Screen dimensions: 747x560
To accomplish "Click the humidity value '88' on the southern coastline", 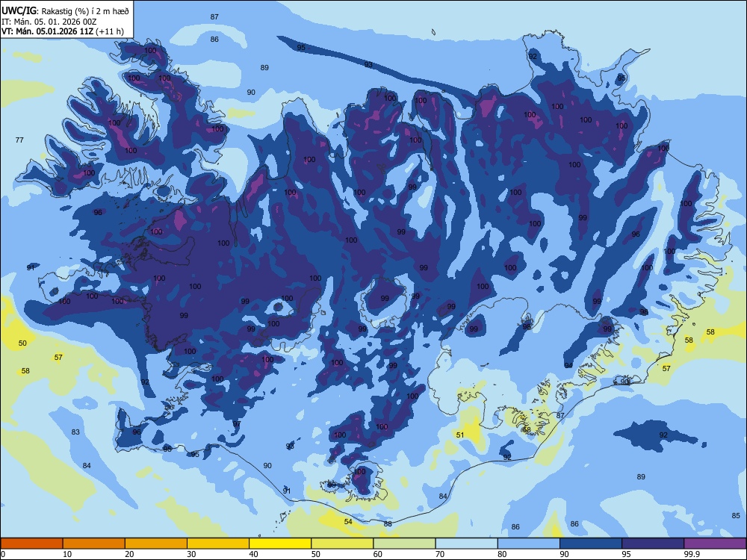I will (388, 524).
